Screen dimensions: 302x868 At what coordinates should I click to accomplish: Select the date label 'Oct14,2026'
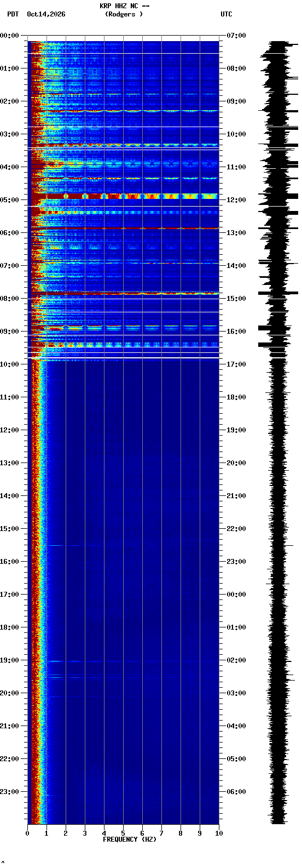(x=46, y=14)
